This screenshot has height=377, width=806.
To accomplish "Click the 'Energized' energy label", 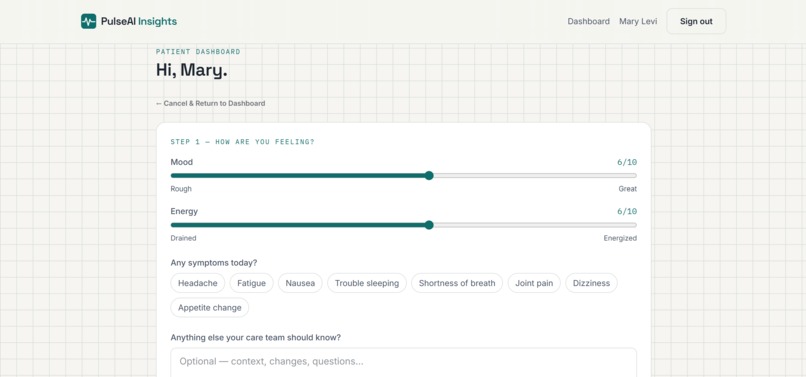I will tap(620, 238).
